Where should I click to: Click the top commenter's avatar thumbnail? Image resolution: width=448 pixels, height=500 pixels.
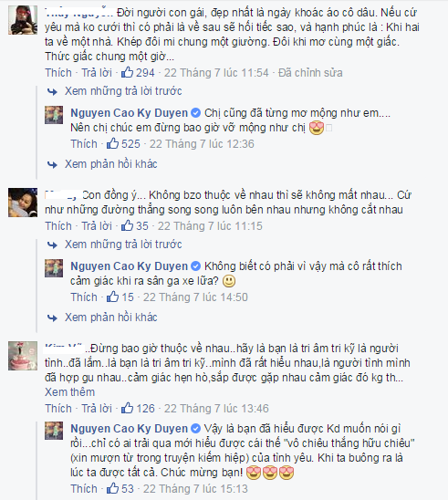click(23, 20)
